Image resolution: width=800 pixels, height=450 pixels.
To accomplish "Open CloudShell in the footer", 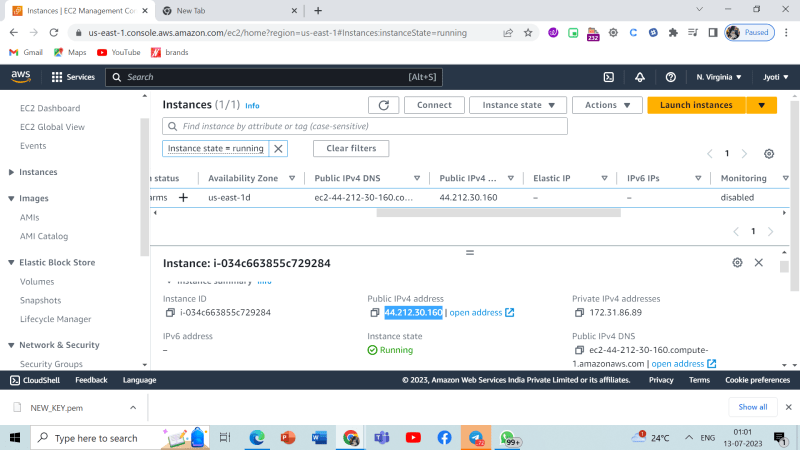I will (x=35, y=380).
